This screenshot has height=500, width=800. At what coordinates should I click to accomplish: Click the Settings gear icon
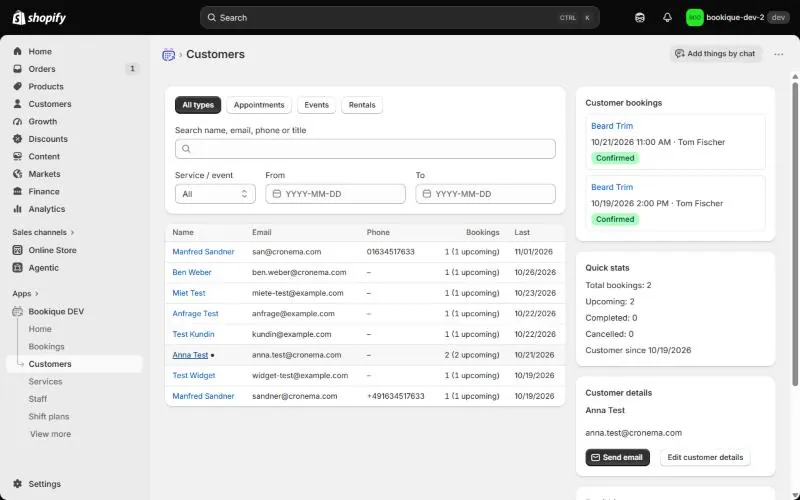(18, 484)
